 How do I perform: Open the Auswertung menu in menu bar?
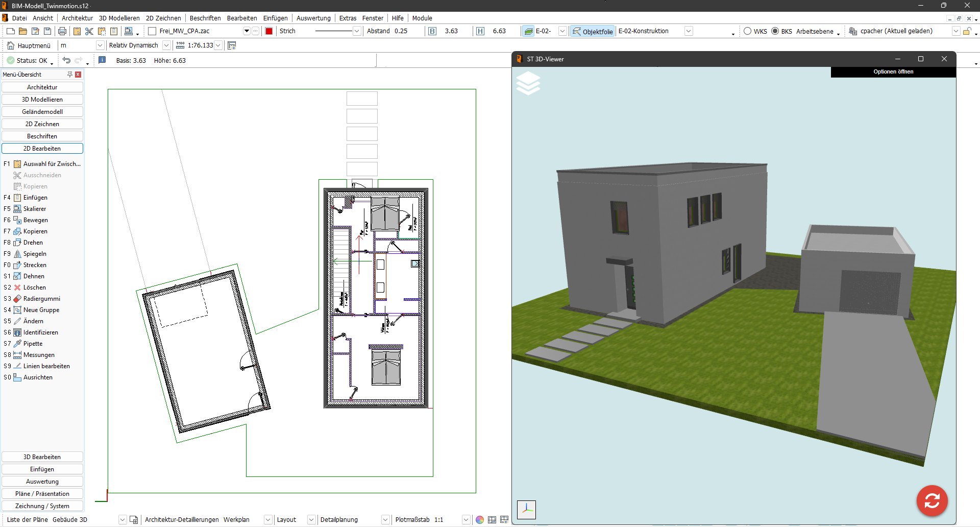point(313,18)
